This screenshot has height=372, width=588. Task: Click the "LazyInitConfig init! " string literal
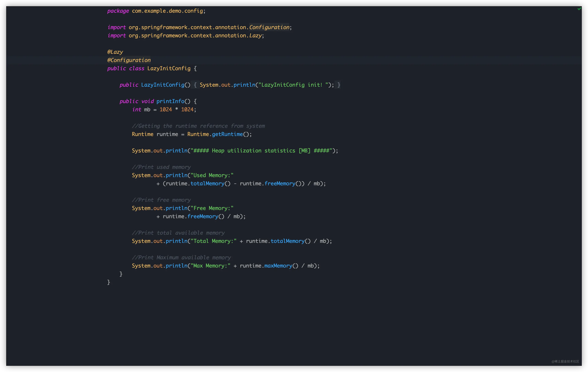click(x=293, y=85)
